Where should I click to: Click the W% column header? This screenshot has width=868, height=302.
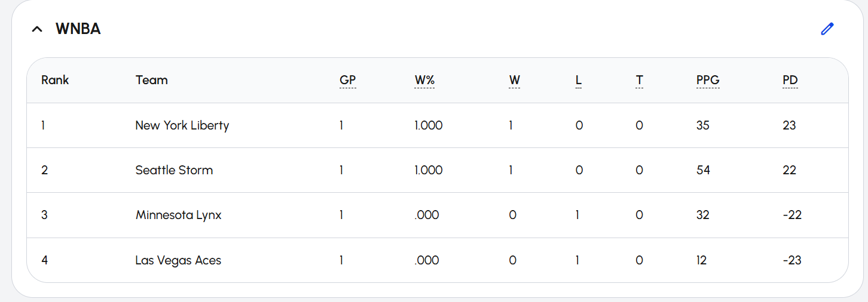click(x=424, y=80)
